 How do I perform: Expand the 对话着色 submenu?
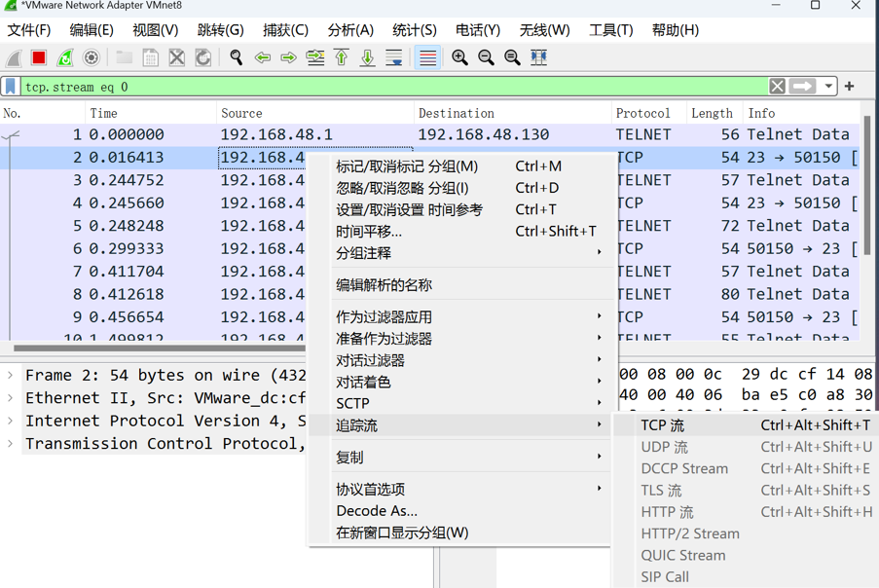click(x=459, y=382)
